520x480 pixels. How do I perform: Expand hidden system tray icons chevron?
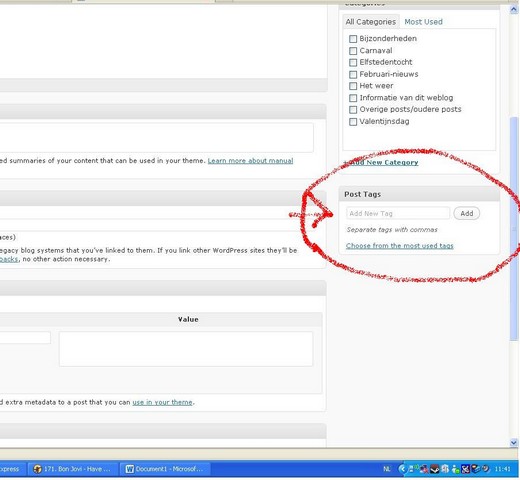coord(402,469)
